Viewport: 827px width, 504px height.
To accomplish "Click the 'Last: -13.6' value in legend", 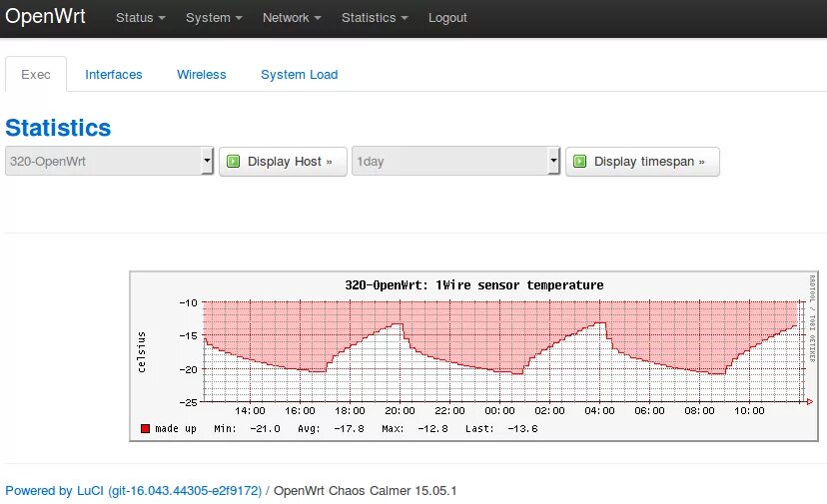I will click(x=501, y=428).
